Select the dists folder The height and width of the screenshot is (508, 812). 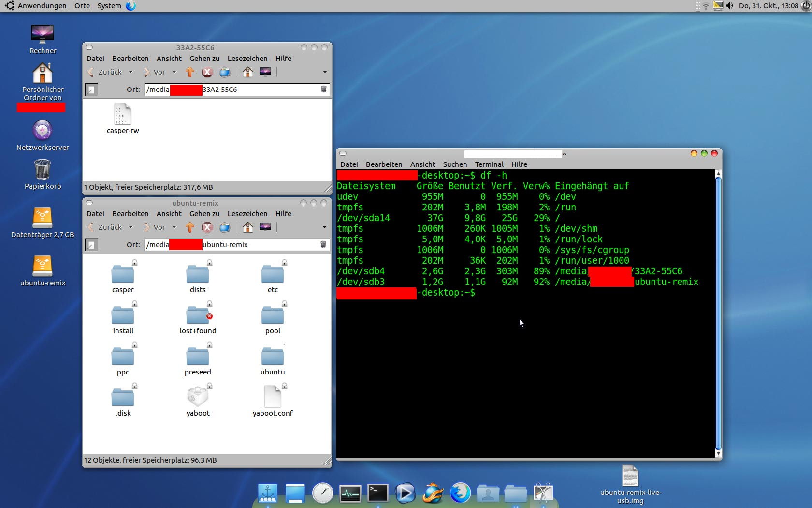coord(198,277)
